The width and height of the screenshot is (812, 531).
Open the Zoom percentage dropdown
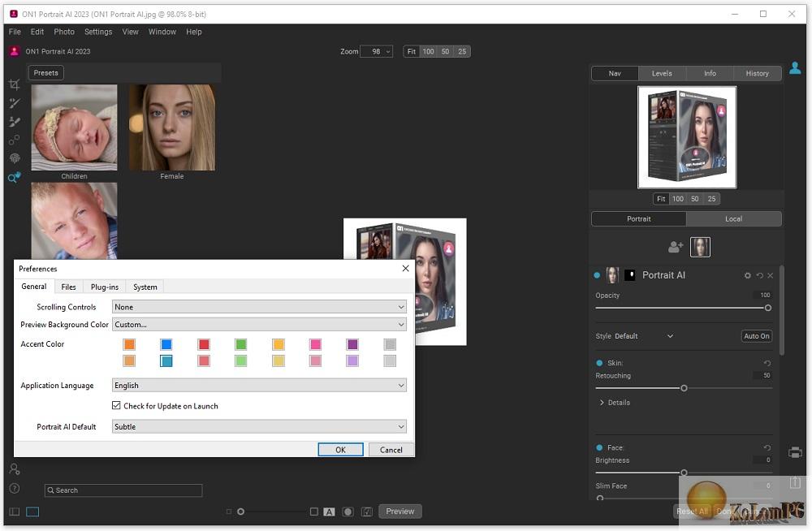377,51
